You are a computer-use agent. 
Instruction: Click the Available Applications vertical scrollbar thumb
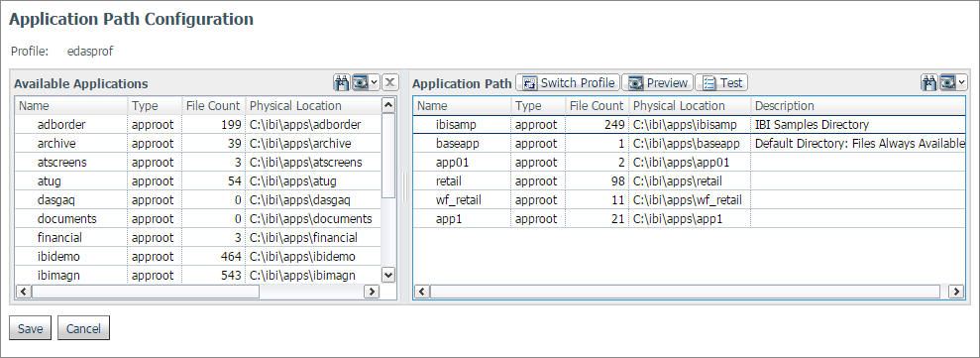tap(388, 156)
